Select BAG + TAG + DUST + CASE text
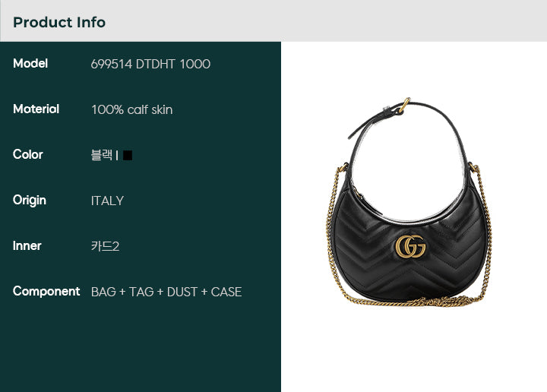Screen dimensions: 547x392 166,292
